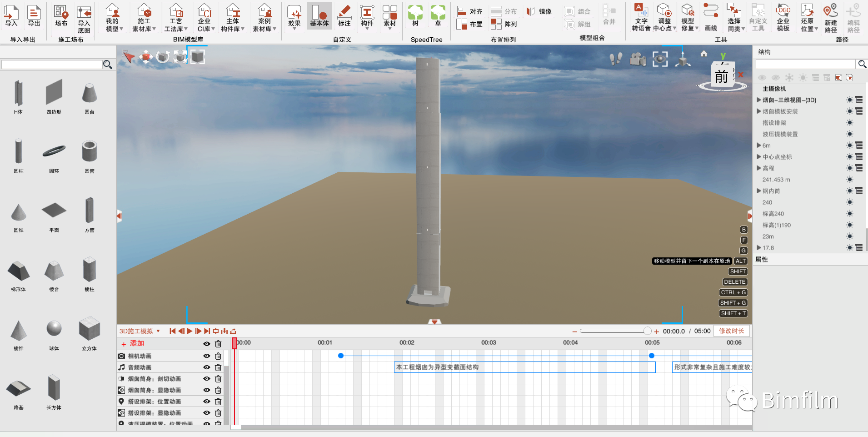Click the home view icon in viewport
Viewport: 868px width, 437px height.
tap(703, 54)
